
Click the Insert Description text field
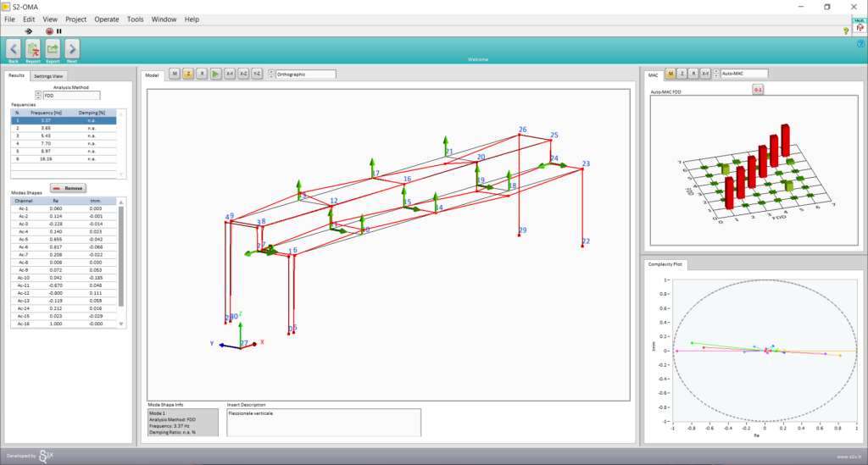pyautogui.click(x=324, y=423)
